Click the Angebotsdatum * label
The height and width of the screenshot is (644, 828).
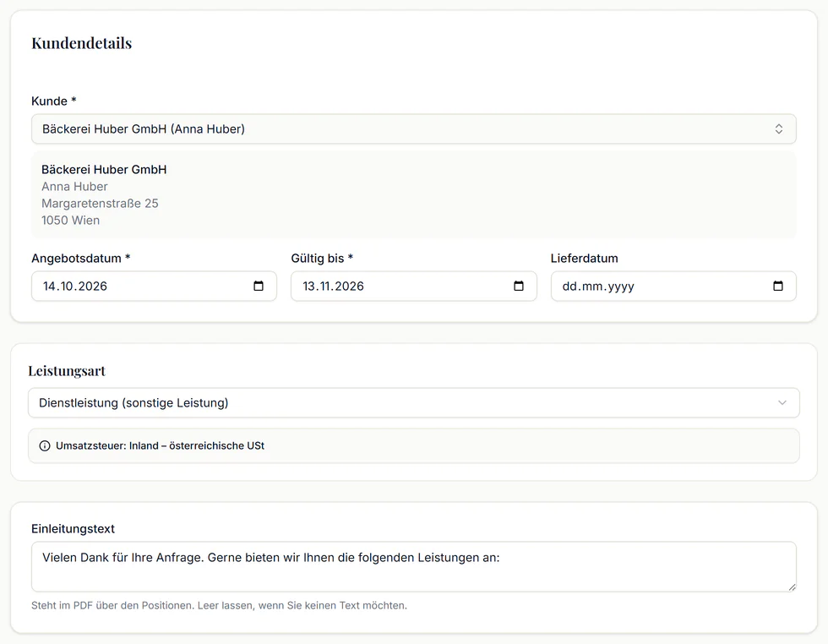click(81, 259)
